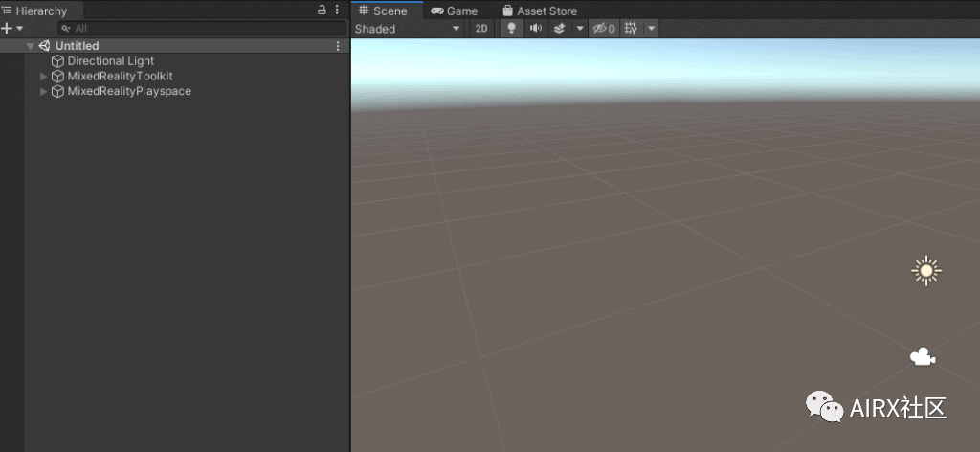Click the Directional Light cube icon
This screenshot has height=452, width=980.
(x=57, y=60)
